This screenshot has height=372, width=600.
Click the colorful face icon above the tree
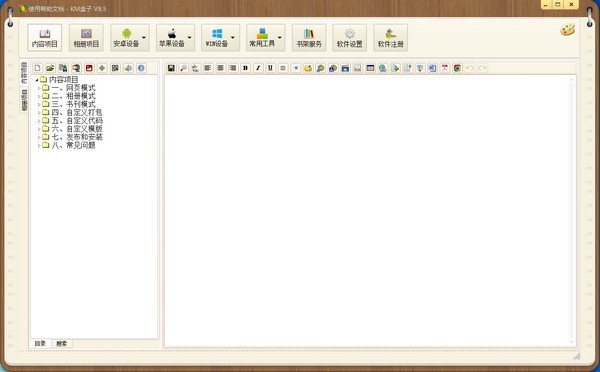76,68
